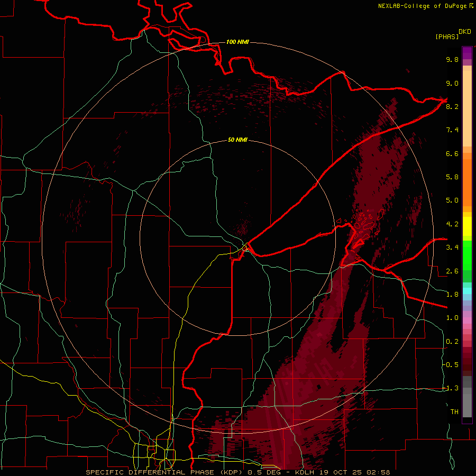The height and width of the screenshot is (476, 476).
Task: Click the 2.6 legend value
Action: 452,271
